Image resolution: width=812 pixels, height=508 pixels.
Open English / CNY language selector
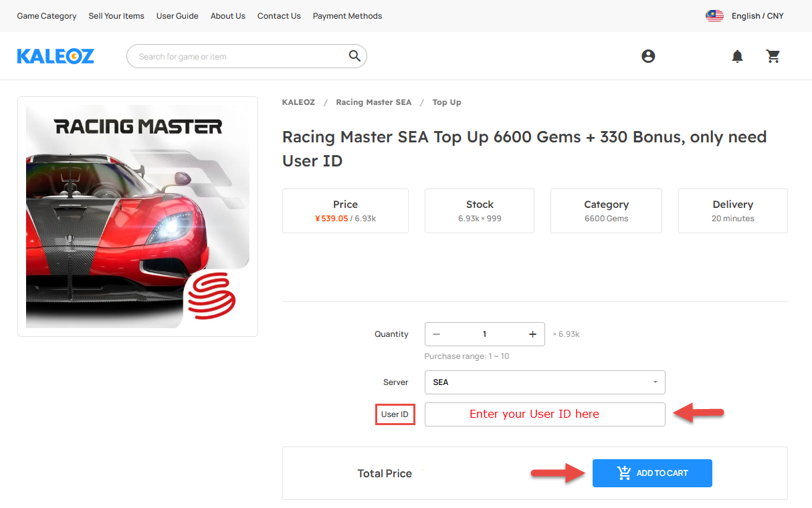tap(757, 16)
